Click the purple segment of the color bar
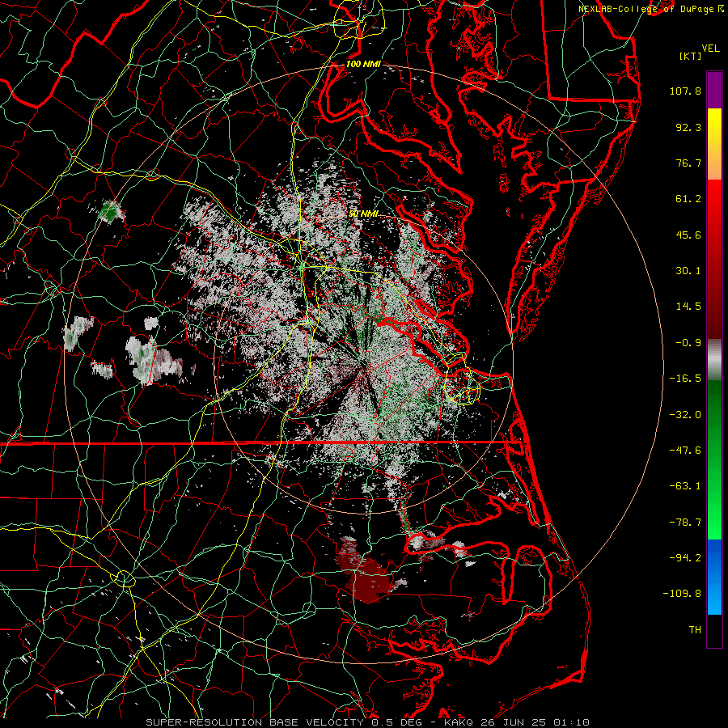This screenshot has height=728, width=728. (714, 91)
